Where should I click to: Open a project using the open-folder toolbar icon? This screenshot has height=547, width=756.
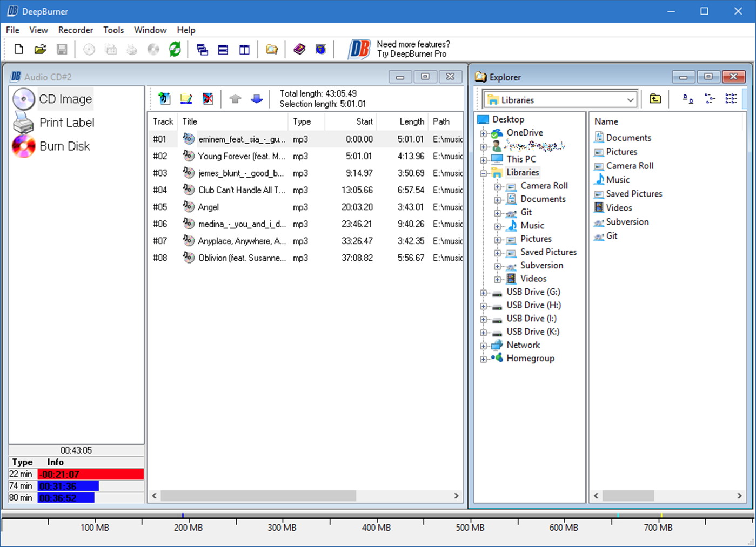(x=40, y=50)
